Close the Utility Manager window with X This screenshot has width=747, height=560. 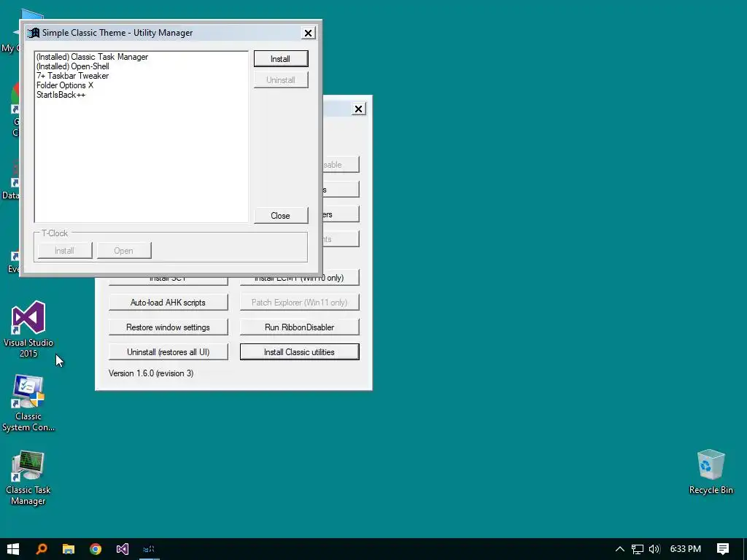(309, 33)
